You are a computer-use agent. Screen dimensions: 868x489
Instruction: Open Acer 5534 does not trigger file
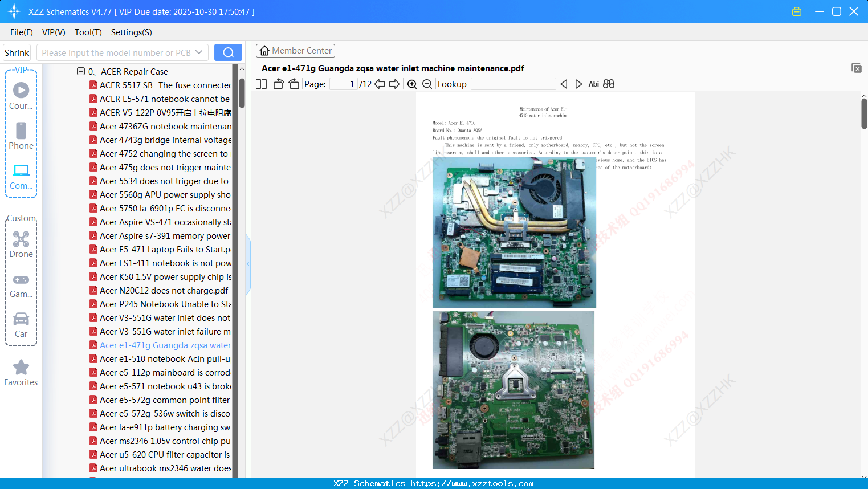click(x=164, y=181)
